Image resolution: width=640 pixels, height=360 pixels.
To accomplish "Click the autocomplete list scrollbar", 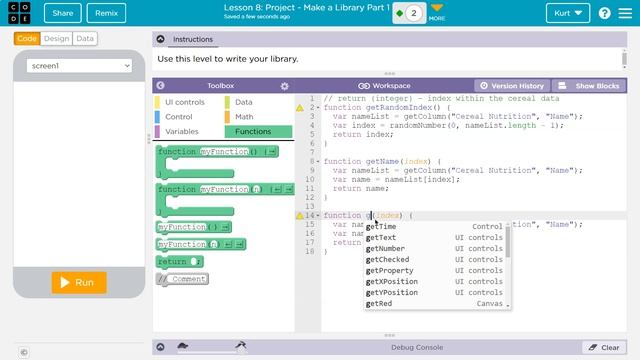I will click(508, 242).
